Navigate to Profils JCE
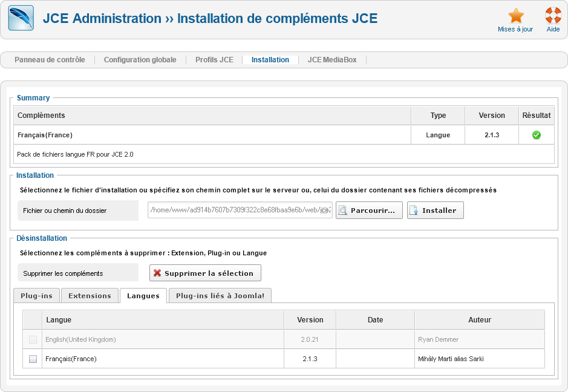Image resolution: width=568 pixels, height=392 pixels. coord(214,60)
